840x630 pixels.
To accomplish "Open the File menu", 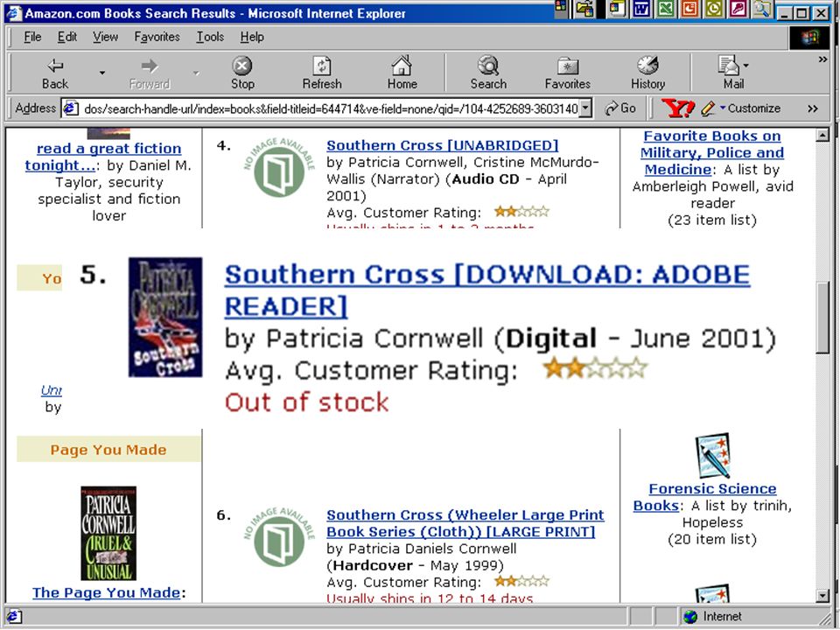I will [x=32, y=37].
